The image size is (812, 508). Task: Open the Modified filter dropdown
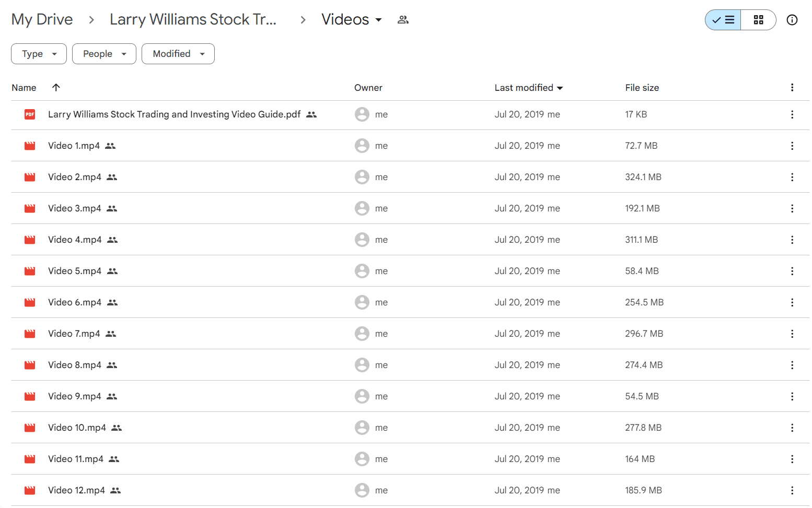click(178, 54)
